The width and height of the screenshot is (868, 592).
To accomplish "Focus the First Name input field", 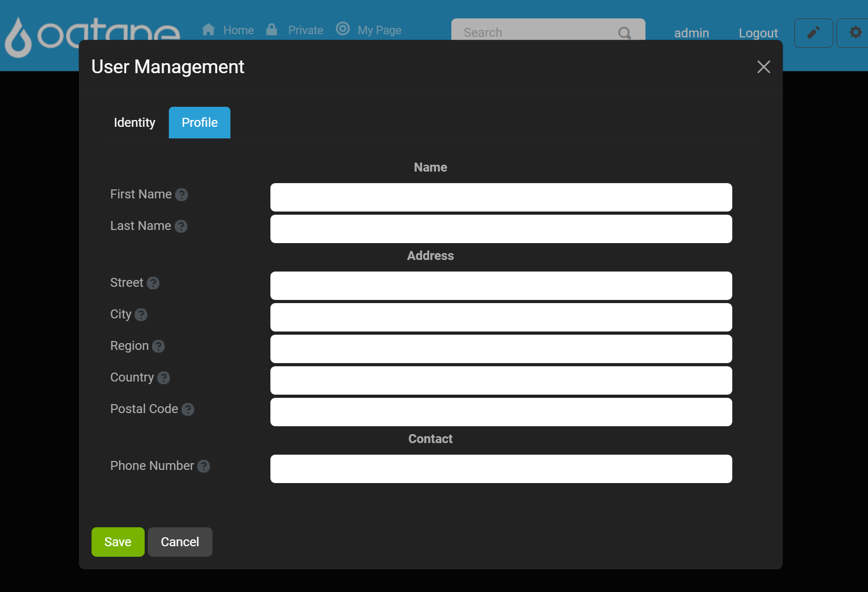I will pos(501,197).
